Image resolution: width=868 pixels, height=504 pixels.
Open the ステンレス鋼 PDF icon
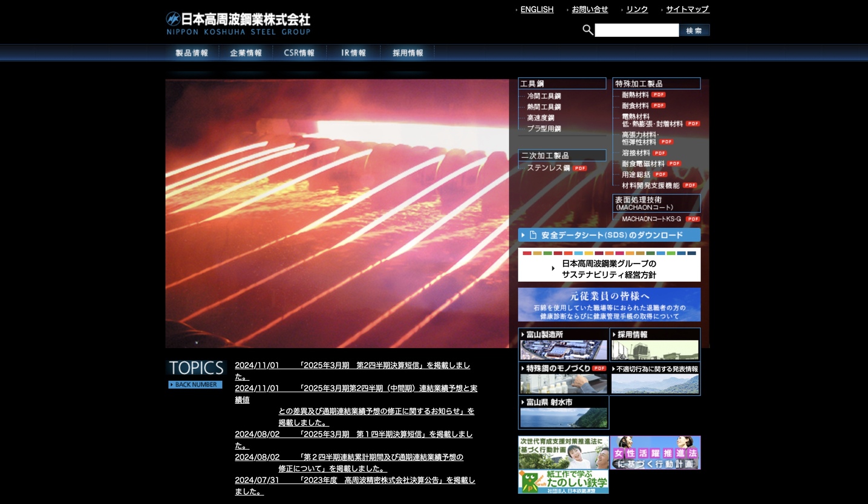pyautogui.click(x=580, y=168)
